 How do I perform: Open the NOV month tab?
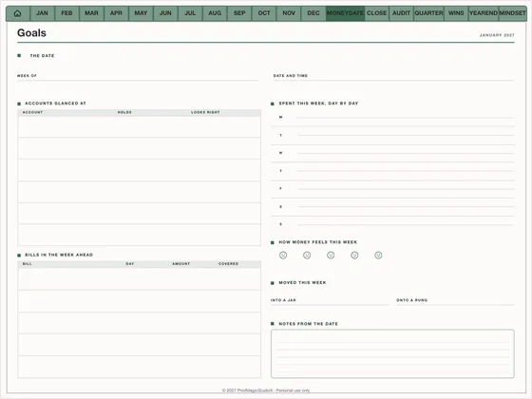(289, 13)
